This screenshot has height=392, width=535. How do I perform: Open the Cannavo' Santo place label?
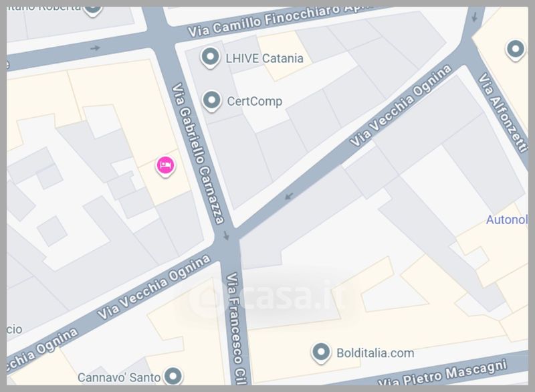pos(119,377)
